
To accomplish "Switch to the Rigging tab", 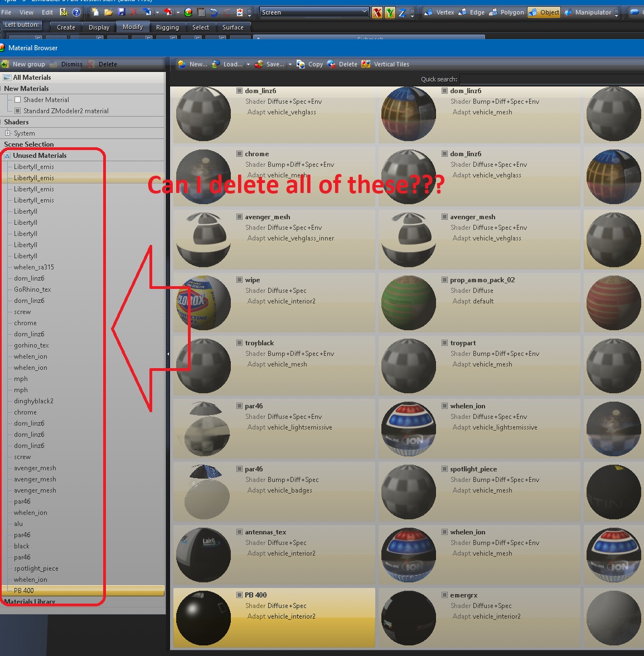I will [x=167, y=27].
